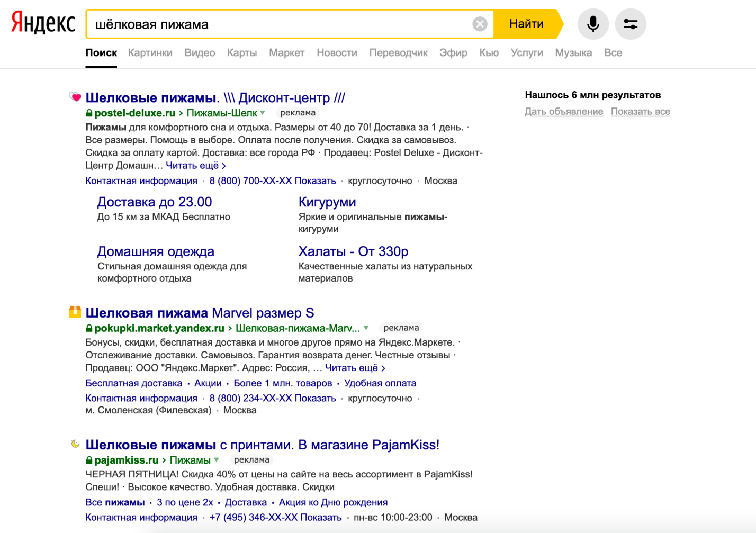Image resolution: width=756 pixels, height=533 pixels.
Task: Open search settings sliders icon
Action: click(630, 24)
